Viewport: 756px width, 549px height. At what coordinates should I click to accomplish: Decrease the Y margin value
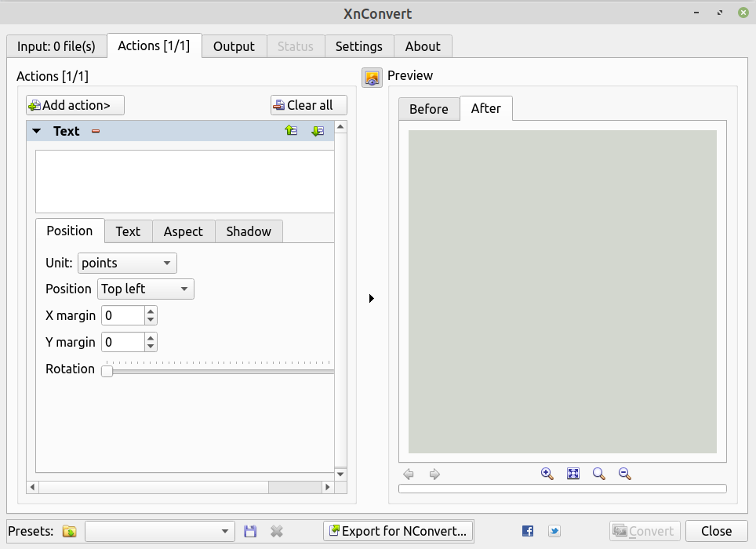pos(151,347)
